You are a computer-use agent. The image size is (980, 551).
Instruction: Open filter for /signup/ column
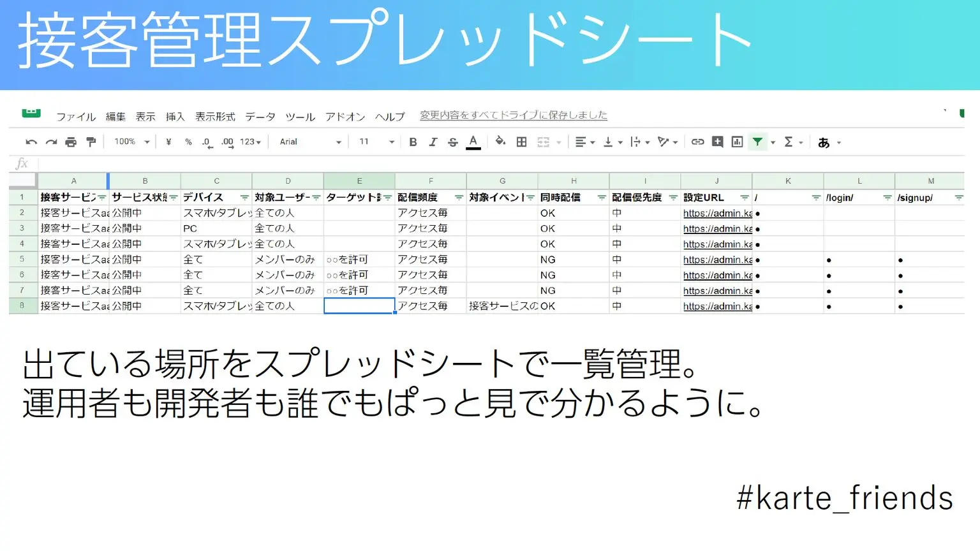pos(959,198)
